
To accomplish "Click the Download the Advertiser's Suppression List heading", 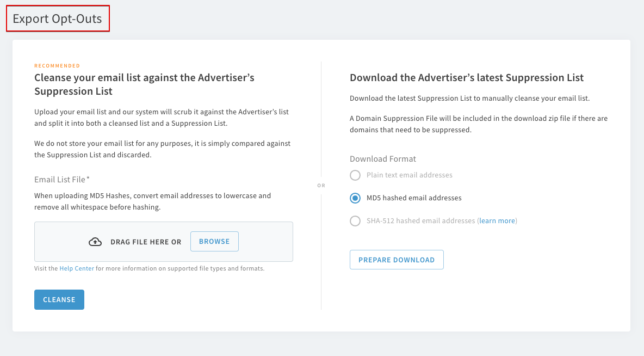I will (467, 77).
